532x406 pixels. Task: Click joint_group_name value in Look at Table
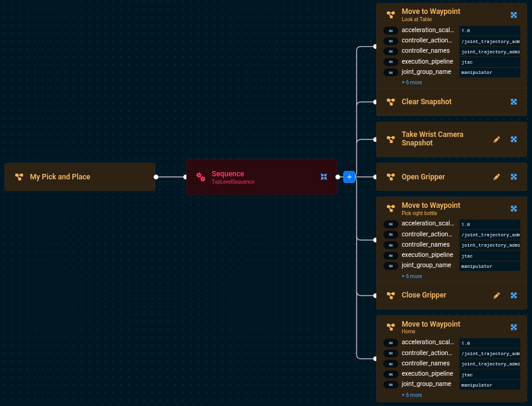click(490, 72)
